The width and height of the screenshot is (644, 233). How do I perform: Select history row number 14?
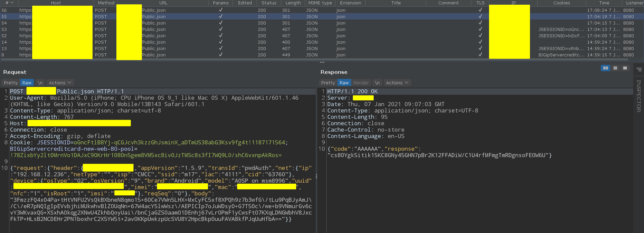tap(4, 42)
